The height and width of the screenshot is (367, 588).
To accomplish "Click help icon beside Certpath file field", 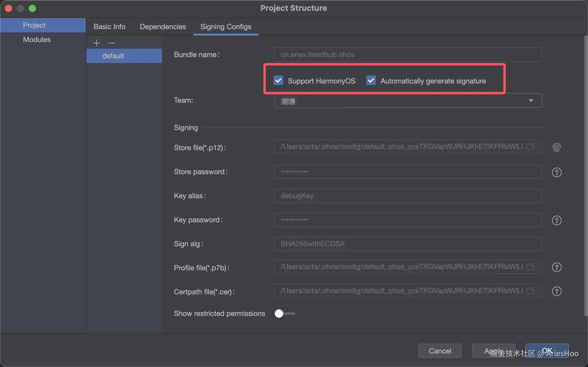I will click(x=556, y=291).
